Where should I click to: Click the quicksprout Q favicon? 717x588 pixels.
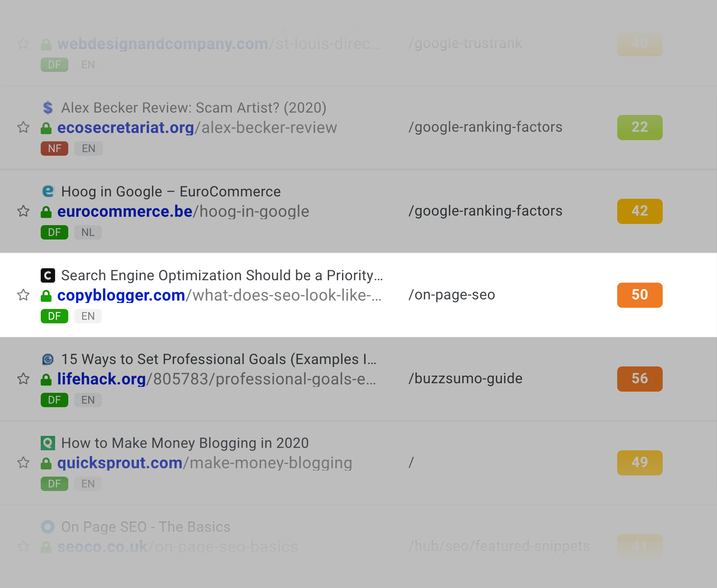tap(48, 443)
